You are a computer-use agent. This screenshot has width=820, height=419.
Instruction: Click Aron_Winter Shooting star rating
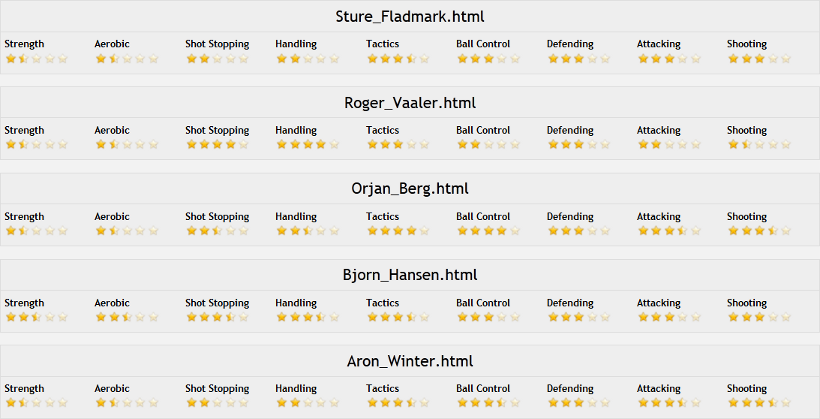click(x=759, y=403)
